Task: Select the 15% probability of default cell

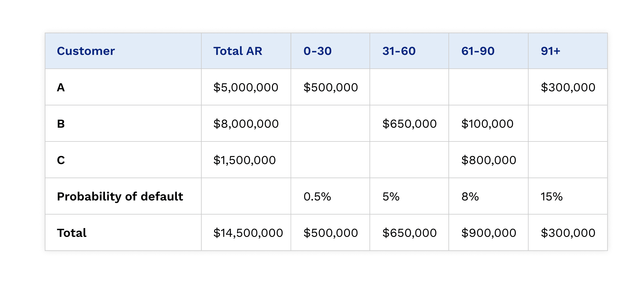Action: click(551, 197)
